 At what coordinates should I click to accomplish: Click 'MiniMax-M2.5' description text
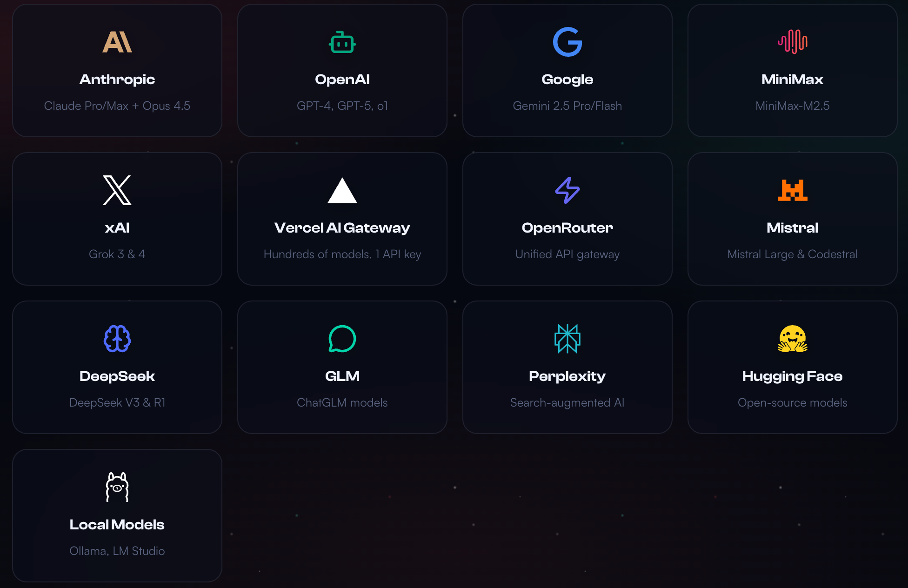coord(793,106)
